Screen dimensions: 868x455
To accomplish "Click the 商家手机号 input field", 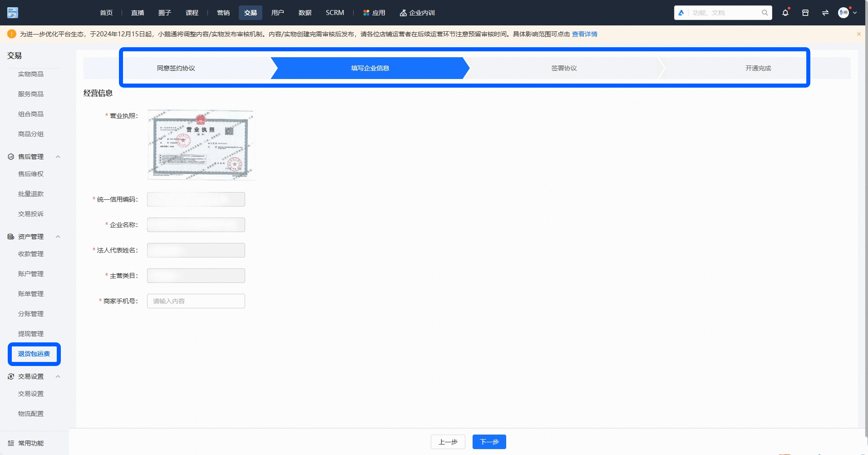I will pyautogui.click(x=196, y=301).
